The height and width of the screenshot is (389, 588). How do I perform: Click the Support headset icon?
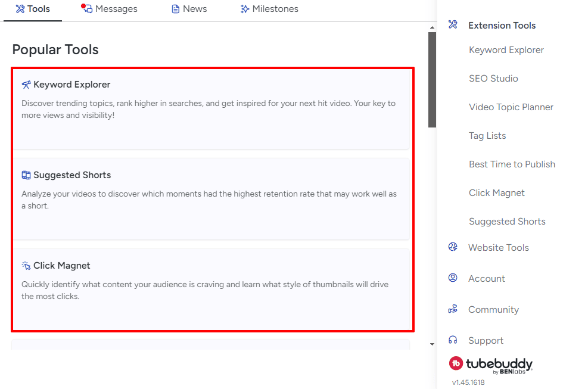[453, 340]
